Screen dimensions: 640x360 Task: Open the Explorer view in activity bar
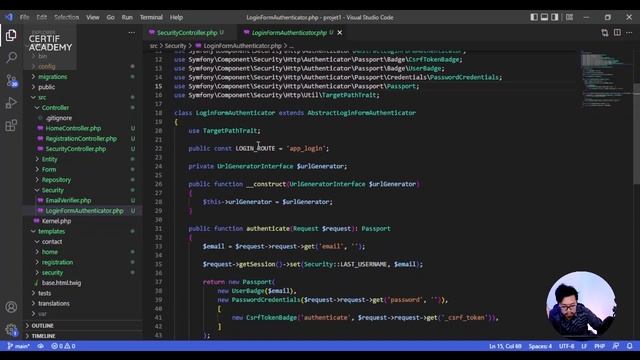11,36
